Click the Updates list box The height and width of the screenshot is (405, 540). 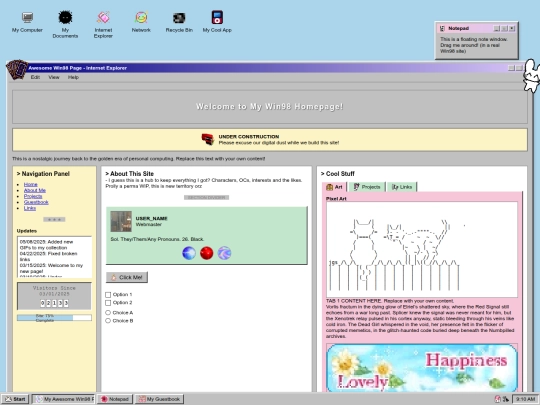[x=54, y=257]
